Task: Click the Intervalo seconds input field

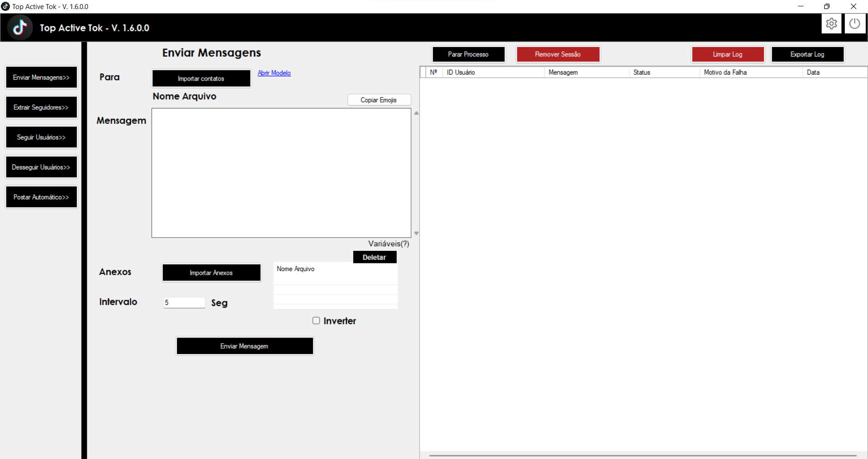Action: (184, 303)
